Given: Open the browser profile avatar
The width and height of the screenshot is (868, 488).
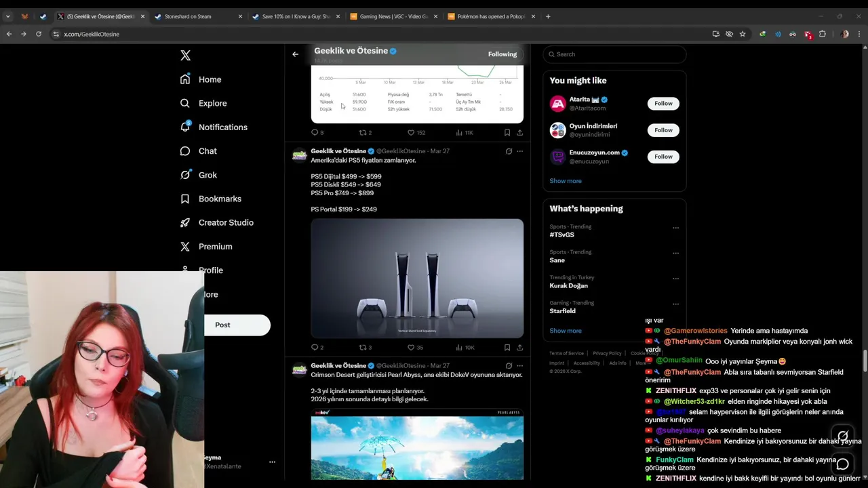Looking at the screenshot, I should click(x=844, y=34).
